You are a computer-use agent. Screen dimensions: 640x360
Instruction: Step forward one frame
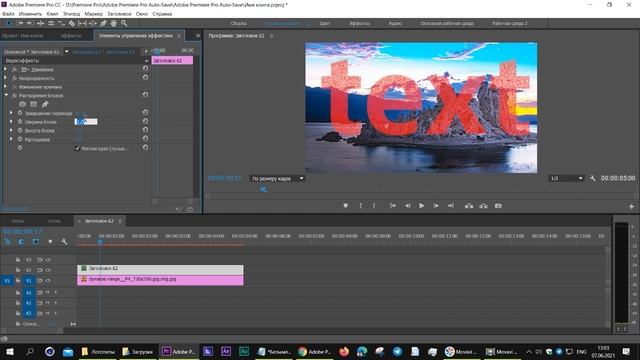tap(436, 206)
